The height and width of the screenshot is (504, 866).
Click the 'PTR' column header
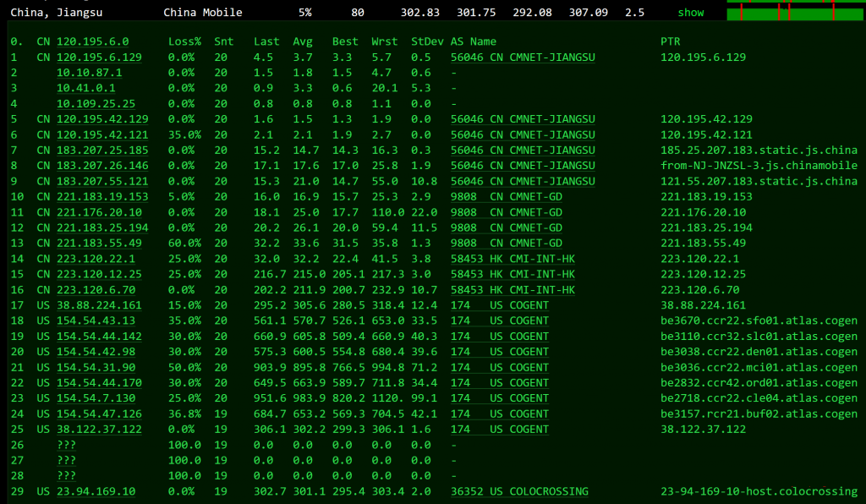pos(671,41)
